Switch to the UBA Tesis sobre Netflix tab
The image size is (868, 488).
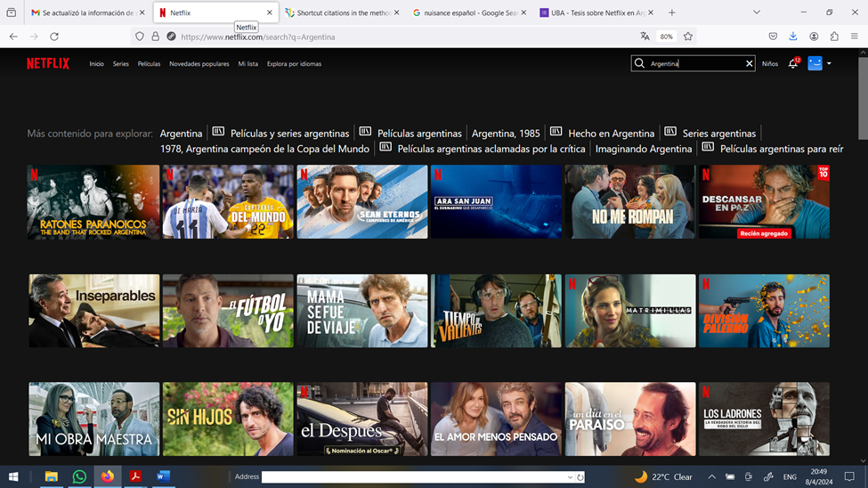tap(596, 12)
